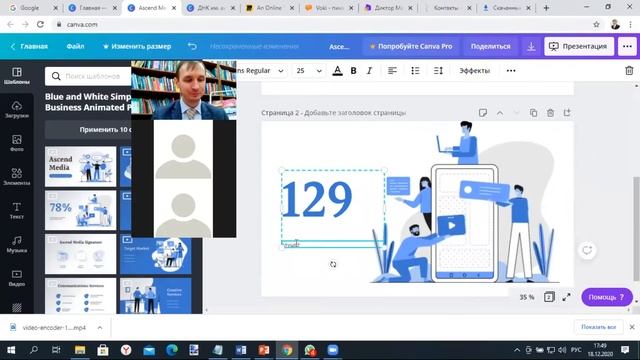Screen dimensions: 640x360
Task: Click Показать все downloads button
Action: coord(598,327)
